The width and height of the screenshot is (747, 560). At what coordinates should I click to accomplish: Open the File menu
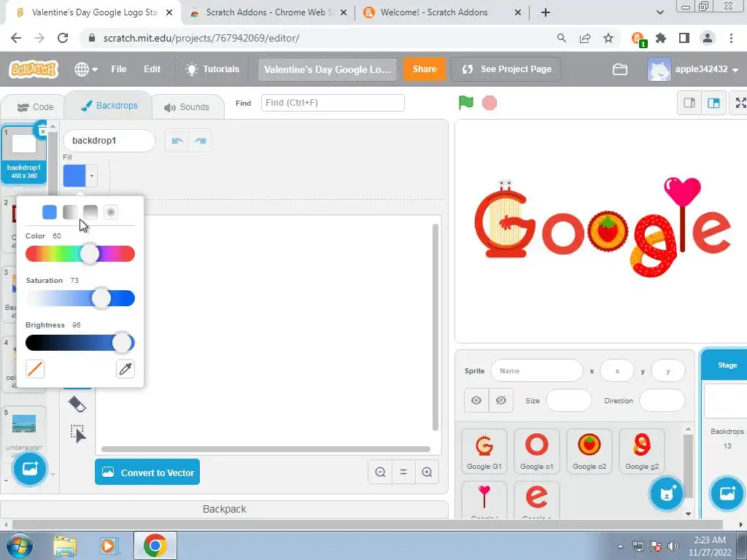(x=119, y=69)
